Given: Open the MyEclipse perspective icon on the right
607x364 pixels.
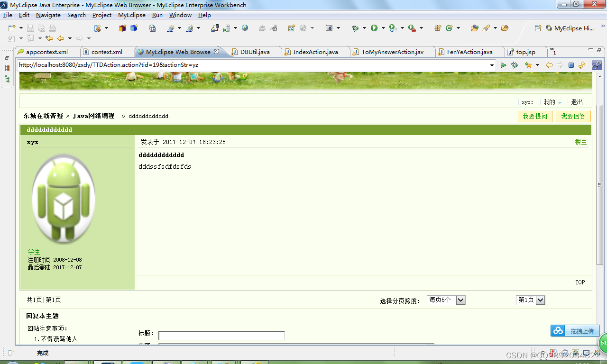Looking at the screenshot, I should pos(549,28).
